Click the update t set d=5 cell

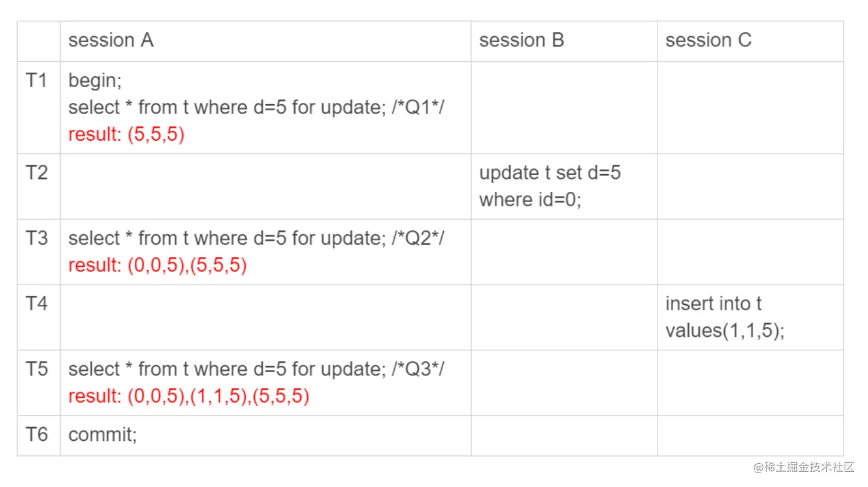(x=550, y=186)
